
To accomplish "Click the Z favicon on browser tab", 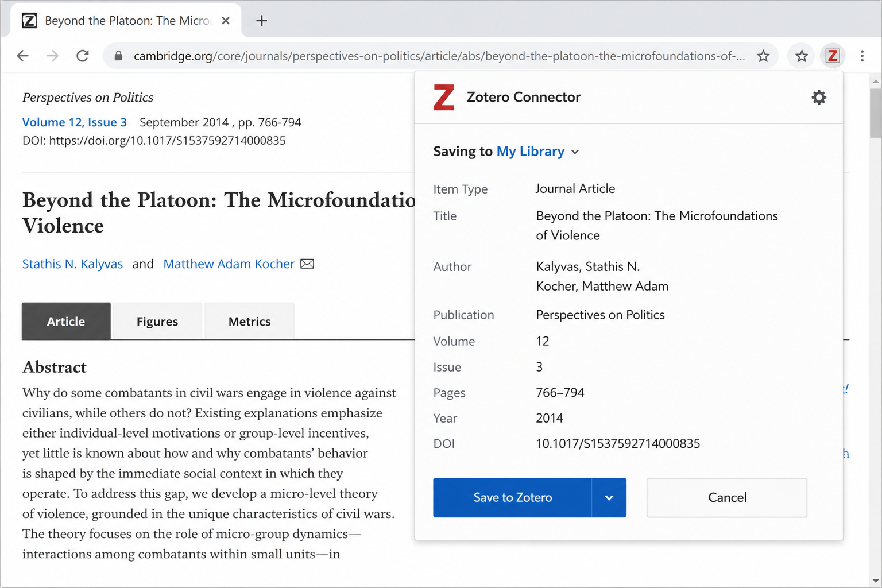I will point(29,21).
